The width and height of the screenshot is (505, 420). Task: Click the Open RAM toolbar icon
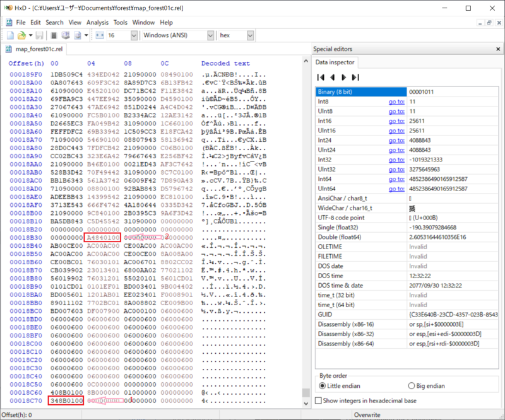(x=54, y=35)
